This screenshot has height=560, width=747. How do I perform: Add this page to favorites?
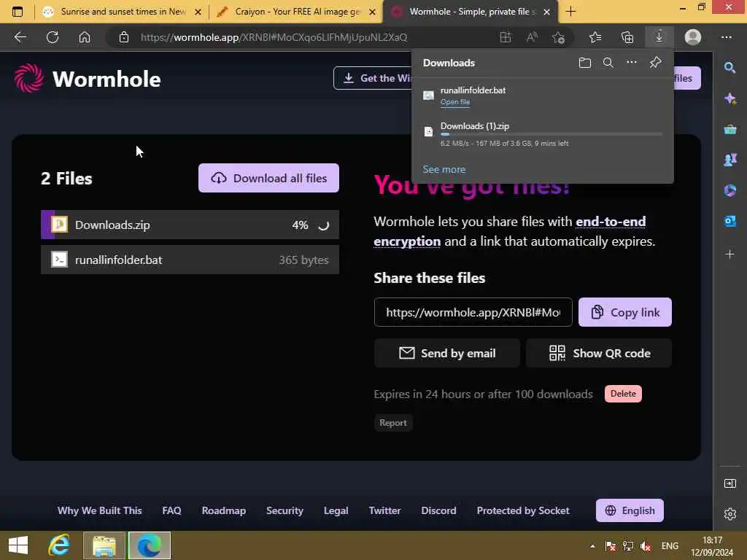pos(558,37)
